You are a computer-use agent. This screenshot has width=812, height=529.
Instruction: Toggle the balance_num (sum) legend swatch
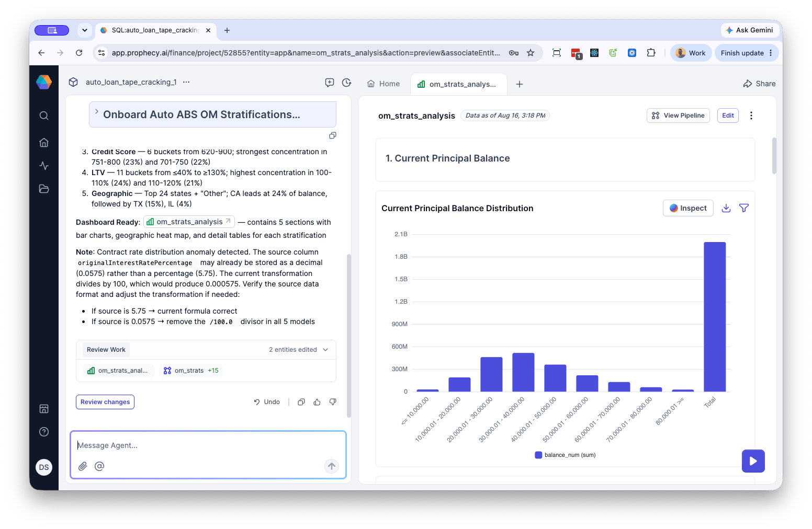pos(538,455)
